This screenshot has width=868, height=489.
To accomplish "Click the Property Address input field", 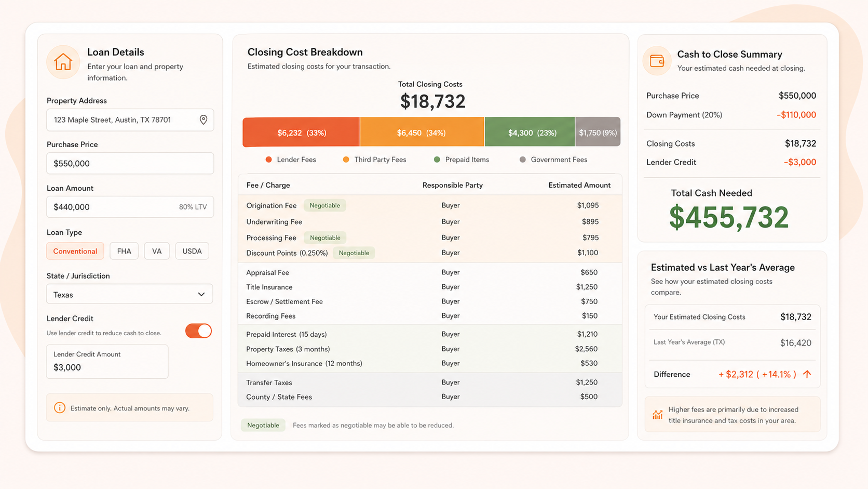I will [130, 120].
